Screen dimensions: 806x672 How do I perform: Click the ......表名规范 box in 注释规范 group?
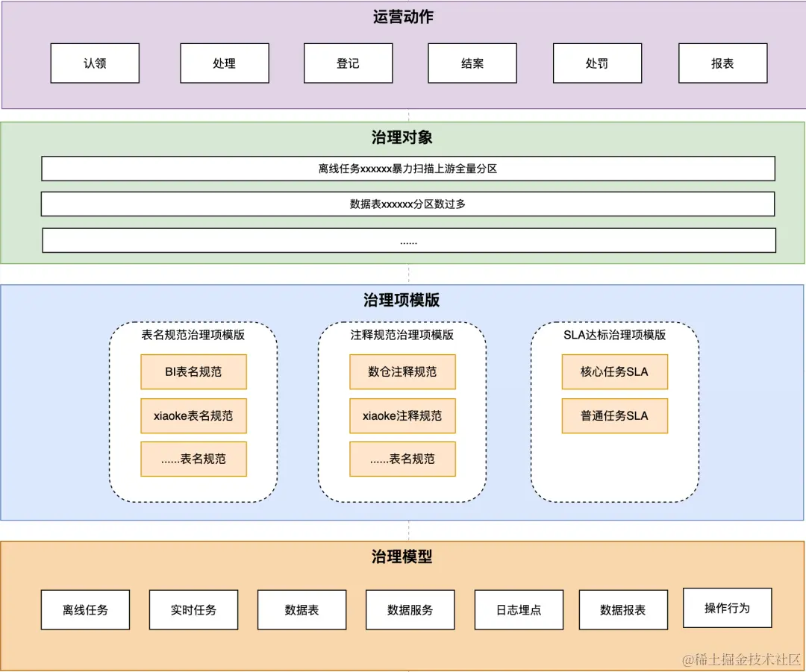[402, 459]
